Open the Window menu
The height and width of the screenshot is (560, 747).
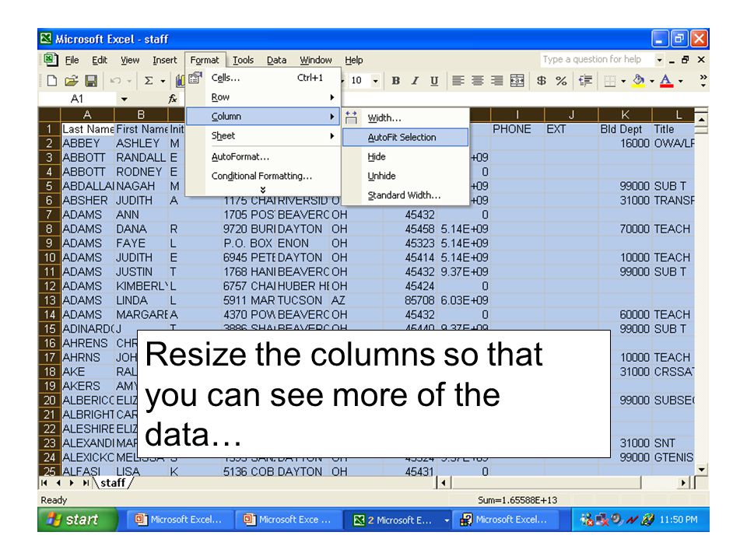[x=315, y=60]
